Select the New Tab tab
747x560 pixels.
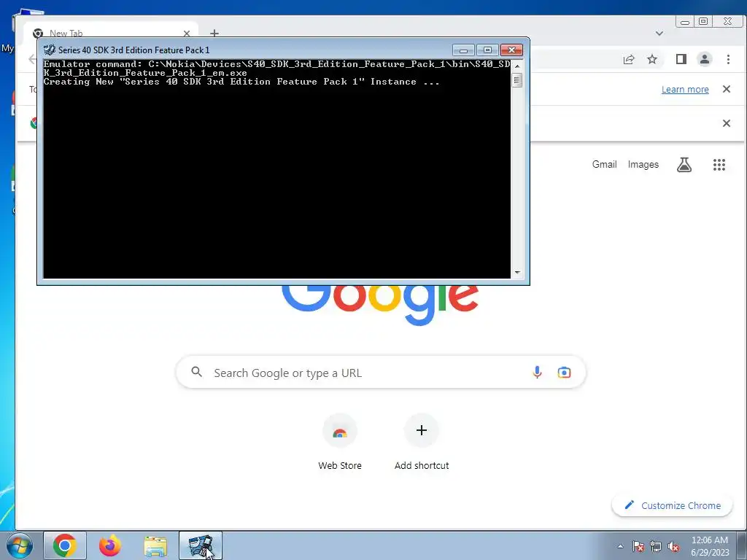pos(111,32)
